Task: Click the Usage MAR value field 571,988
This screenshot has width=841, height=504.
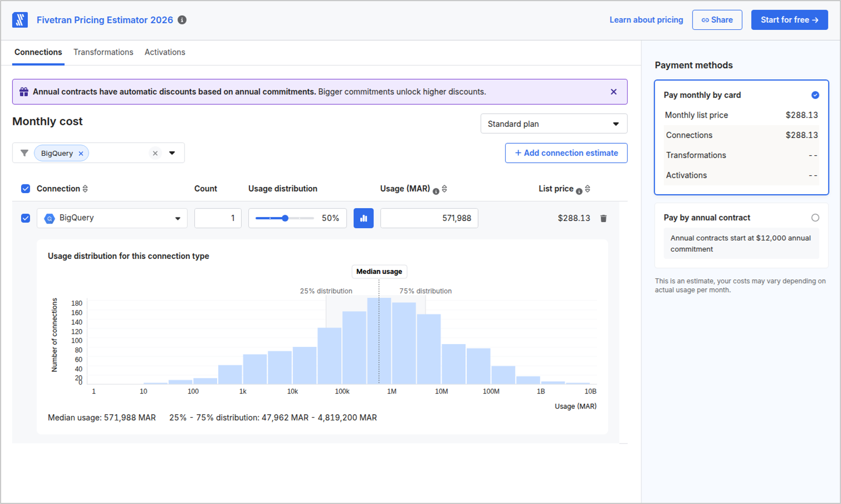Action: coord(429,218)
